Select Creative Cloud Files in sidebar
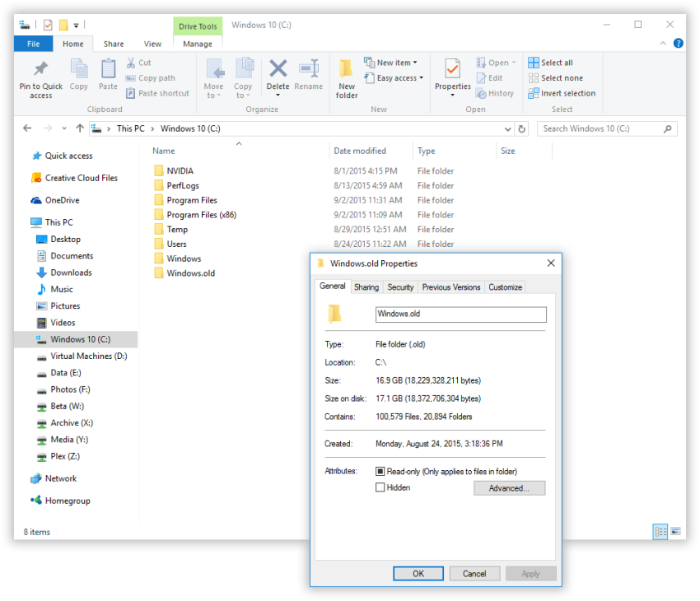700x601 pixels. 74,178
